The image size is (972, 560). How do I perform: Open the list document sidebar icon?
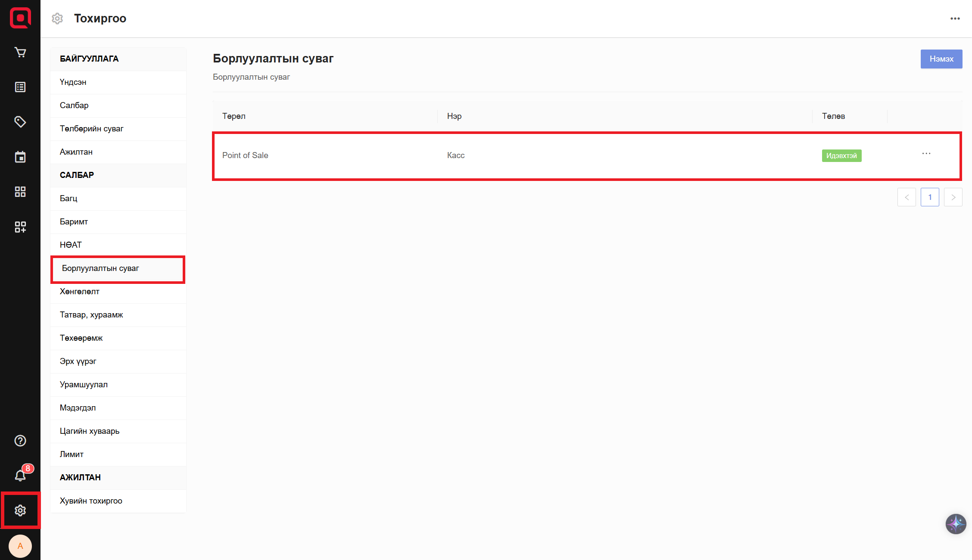pyautogui.click(x=20, y=87)
